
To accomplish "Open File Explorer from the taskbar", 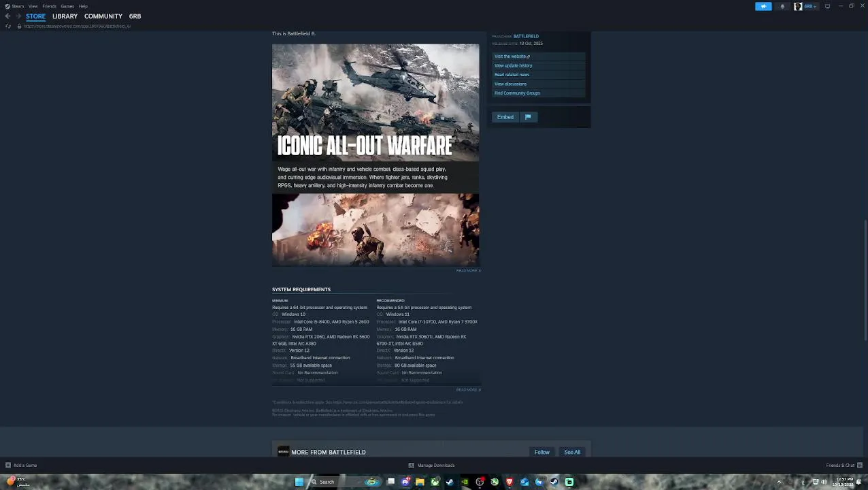I will [420, 482].
